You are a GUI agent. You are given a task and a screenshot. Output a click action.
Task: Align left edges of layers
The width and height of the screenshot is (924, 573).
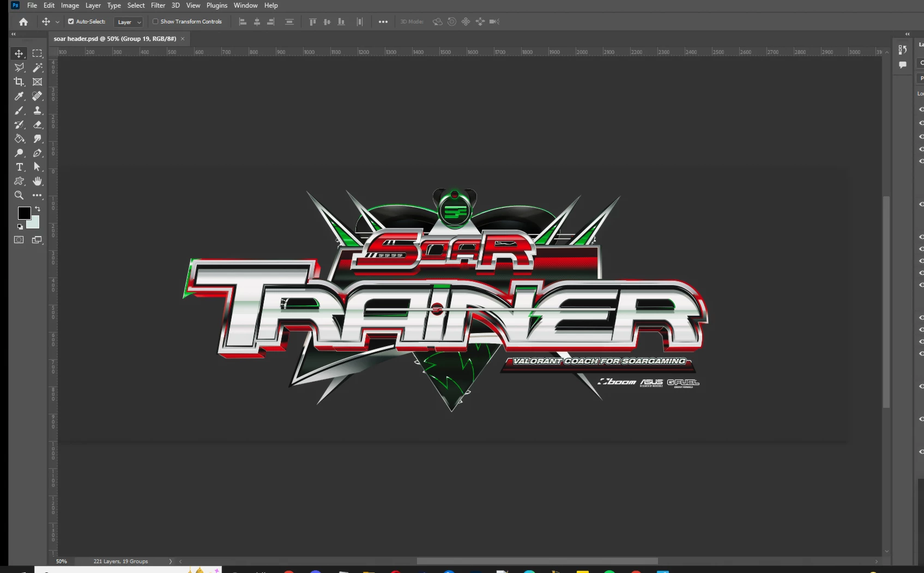tap(243, 22)
